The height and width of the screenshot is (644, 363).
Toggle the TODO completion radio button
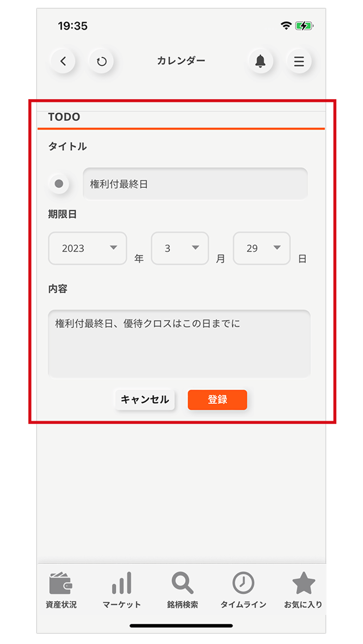click(59, 184)
